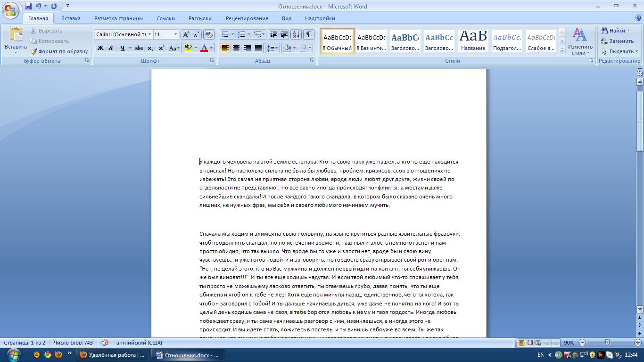This screenshot has width=644, height=362.
Task: Expand the font size dropdown
Action: click(175, 34)
